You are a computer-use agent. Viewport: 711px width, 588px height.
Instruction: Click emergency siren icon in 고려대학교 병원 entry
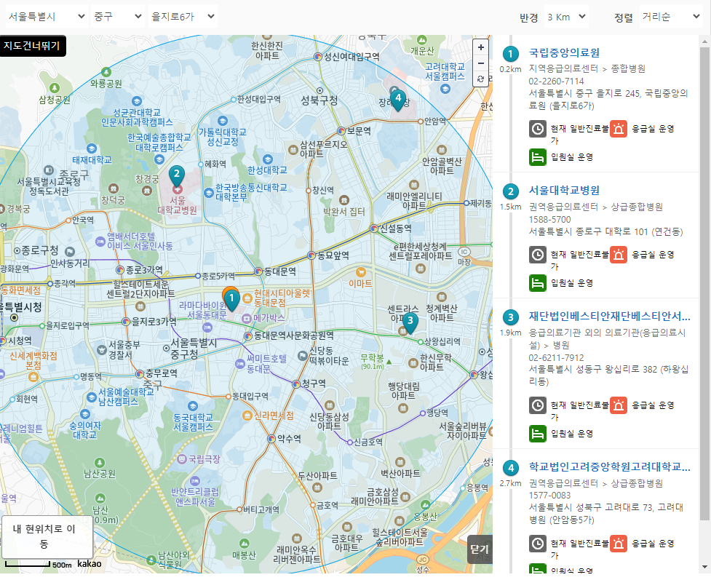pyautogui.click(x=619, y=544)
